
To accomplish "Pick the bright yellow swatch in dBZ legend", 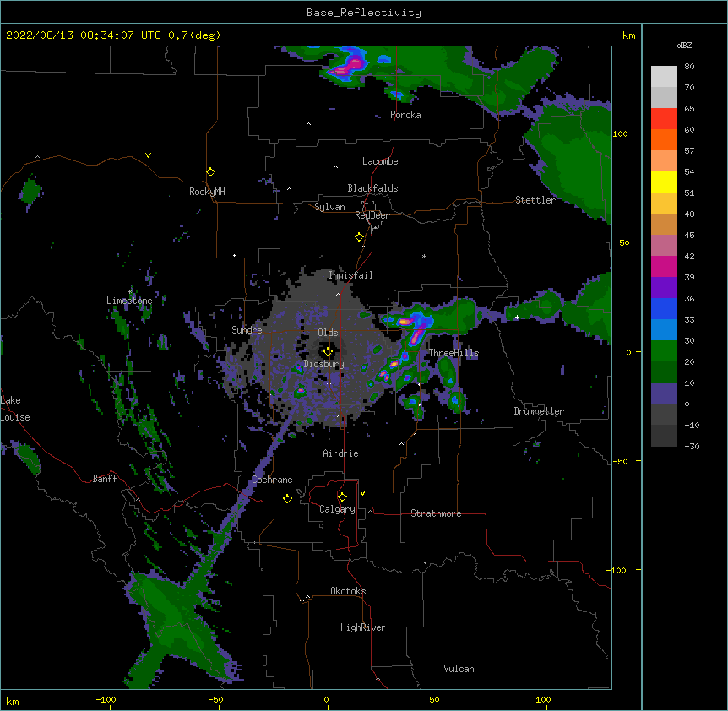I will (x=664, y=182).
